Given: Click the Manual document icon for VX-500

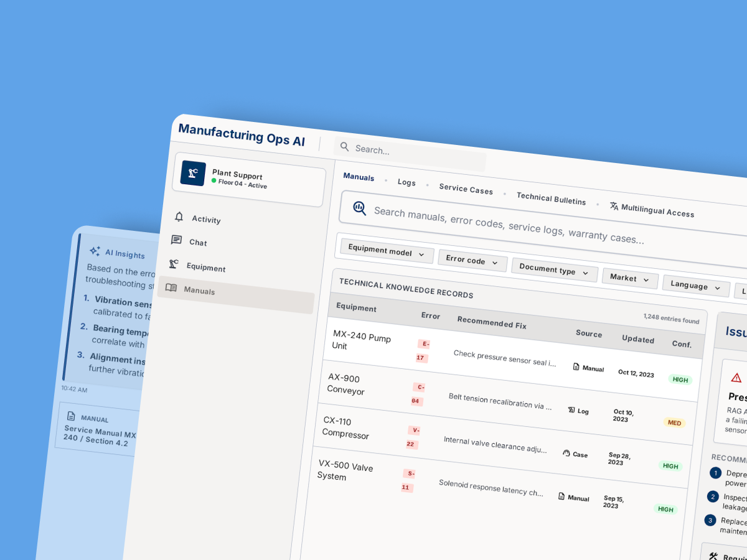Looking at the screenshot, I should pyautogui.click(x=561, y=497).
